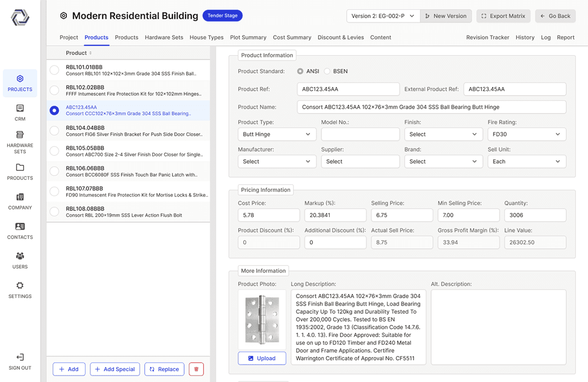Choose the BSEN product standard
Screen dimensions: 588x382
click(327, 71)
